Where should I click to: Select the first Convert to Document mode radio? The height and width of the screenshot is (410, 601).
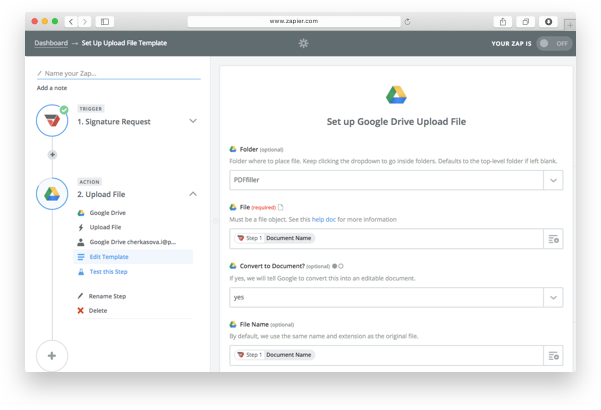pyautogui.click(x=334, y=266)
